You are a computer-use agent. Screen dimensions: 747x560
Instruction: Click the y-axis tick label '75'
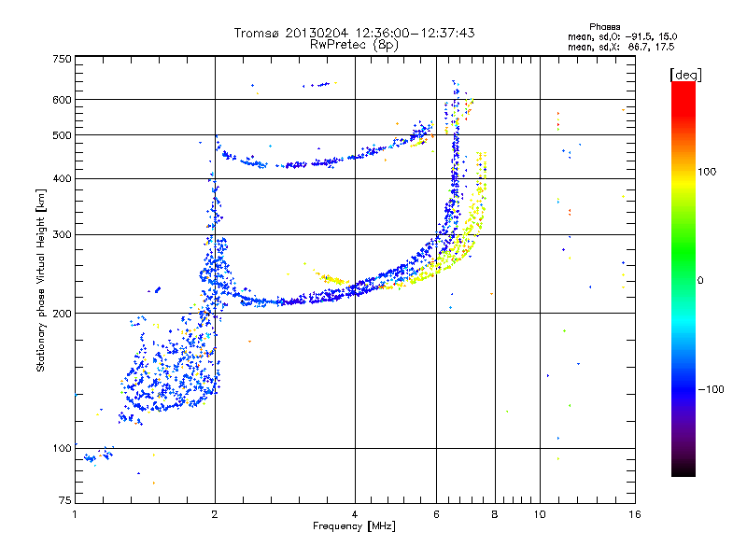[x=65, y=500]
